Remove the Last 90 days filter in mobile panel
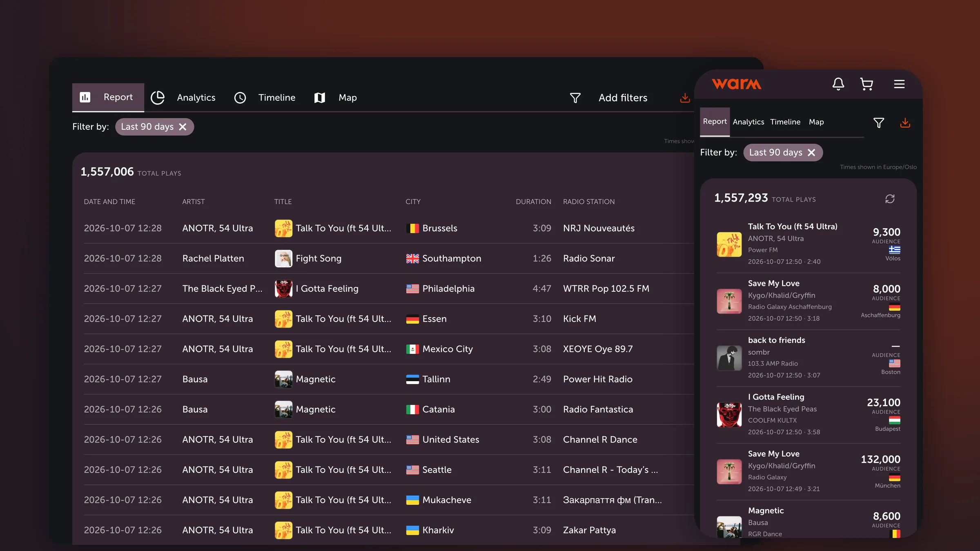Image resolution: width=980 pixels, height=551 pixels. [811, 153]
